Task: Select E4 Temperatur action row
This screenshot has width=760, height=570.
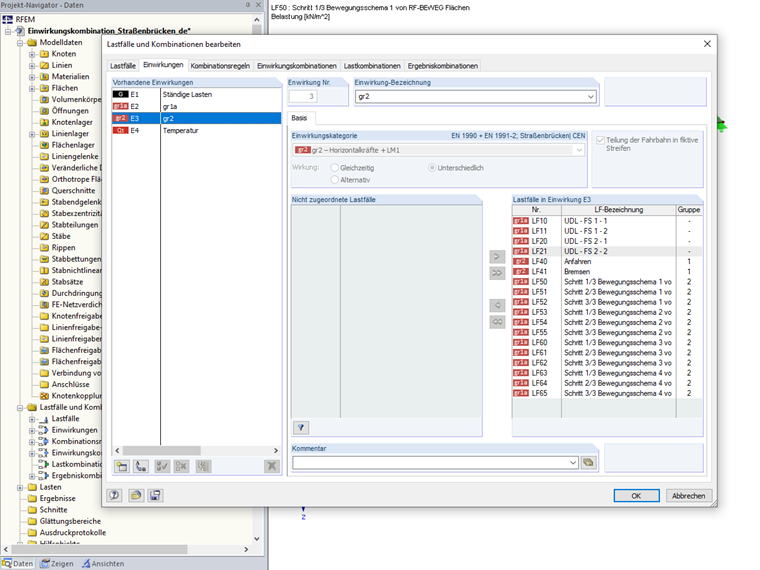Action: 196,130
